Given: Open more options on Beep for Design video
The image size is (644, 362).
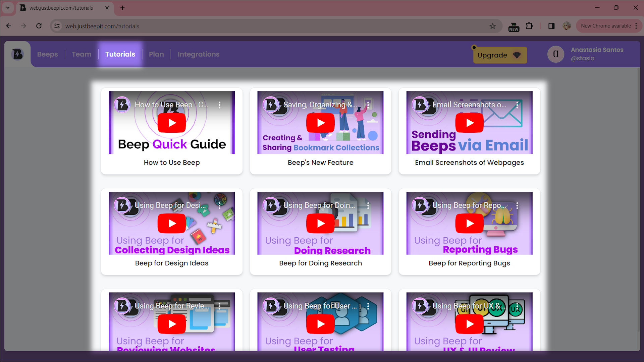Looking at the screenshot, I should 219,205.
